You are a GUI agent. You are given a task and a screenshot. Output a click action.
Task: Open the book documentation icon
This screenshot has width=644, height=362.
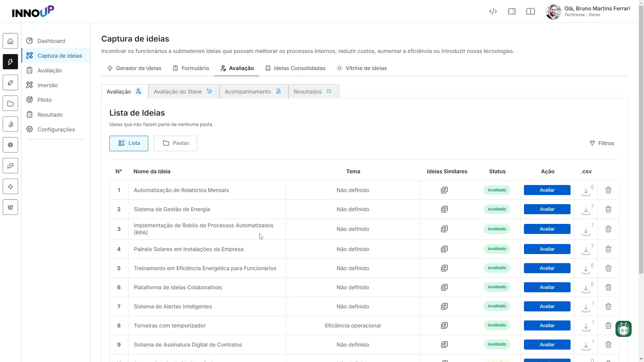coord(531,12)
